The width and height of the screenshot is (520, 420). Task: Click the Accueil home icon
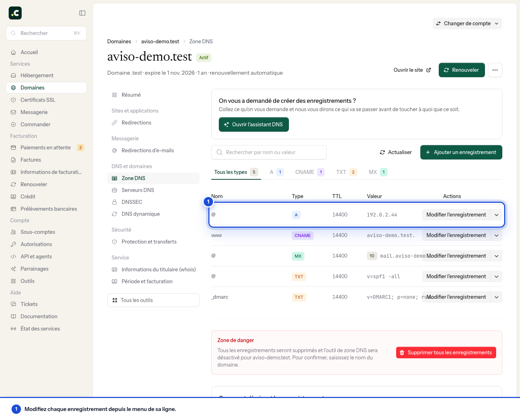(x=13, y=52)
